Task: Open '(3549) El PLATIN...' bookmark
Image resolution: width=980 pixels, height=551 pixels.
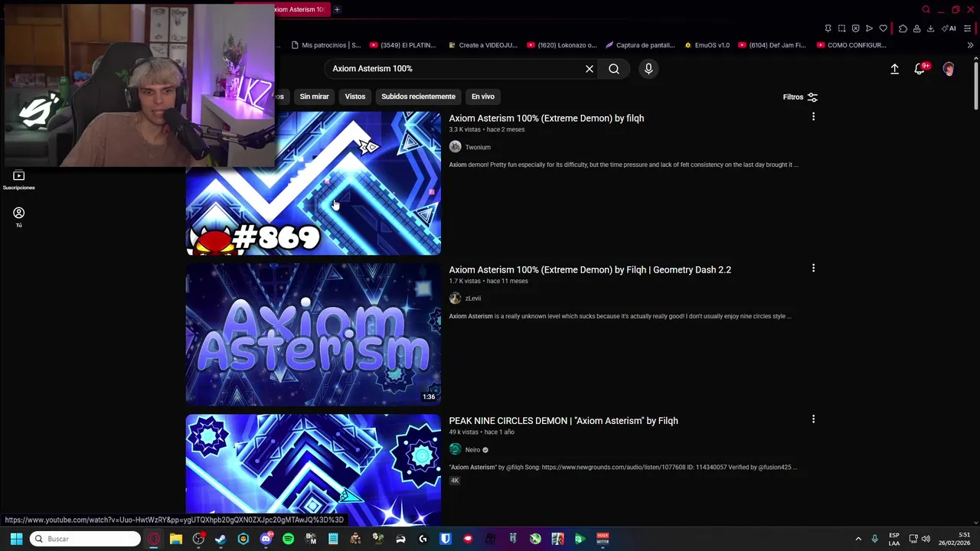Action: [403, 45]
